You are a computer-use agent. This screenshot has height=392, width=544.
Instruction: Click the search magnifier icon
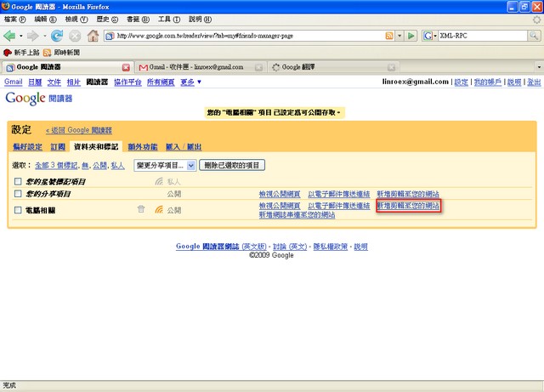click(x=533, y=36)
